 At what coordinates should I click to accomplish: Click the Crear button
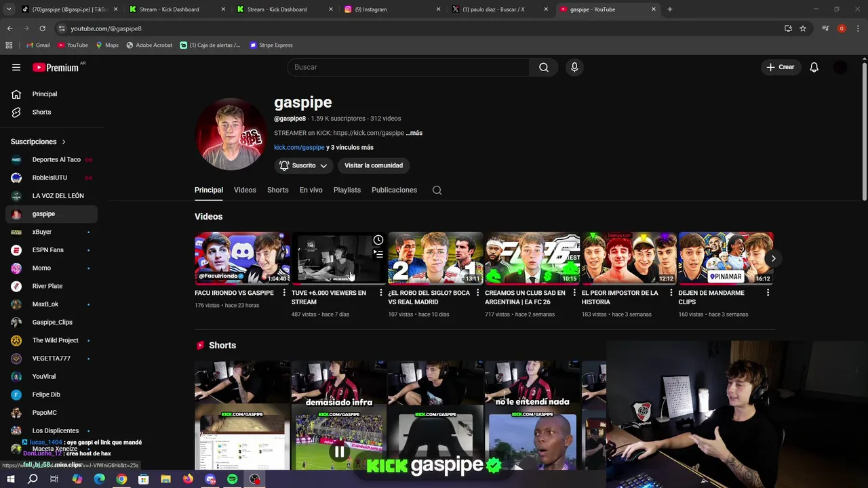point(781,67)
